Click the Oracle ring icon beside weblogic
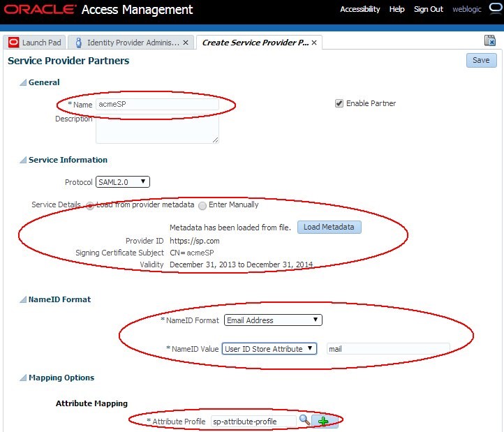Viewport: 504px width, 432px height. point(496,8)
